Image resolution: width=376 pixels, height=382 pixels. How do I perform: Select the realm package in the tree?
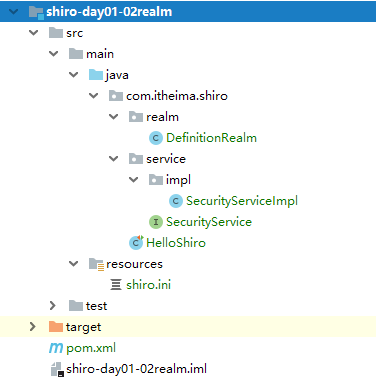pos(162,117)
